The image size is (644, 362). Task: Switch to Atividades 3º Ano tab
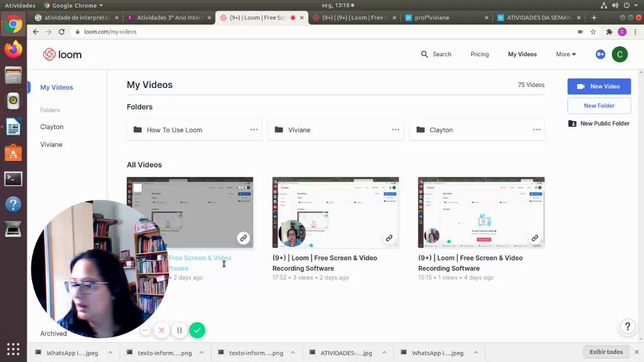click(x=170, y=18)
